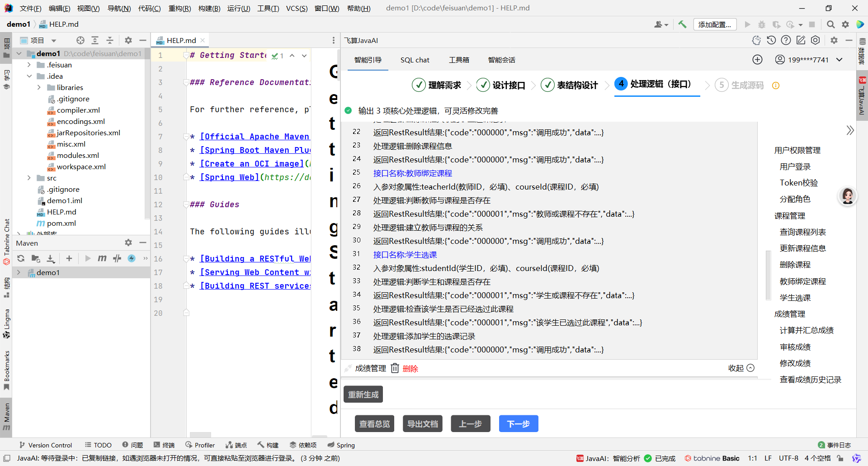
Task: Click the trash icon beside 删除
Action: point(395,368)
